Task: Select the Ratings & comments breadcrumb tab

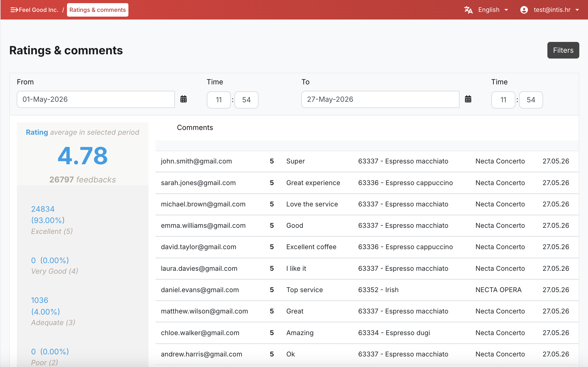Action: tap(98, 10)
